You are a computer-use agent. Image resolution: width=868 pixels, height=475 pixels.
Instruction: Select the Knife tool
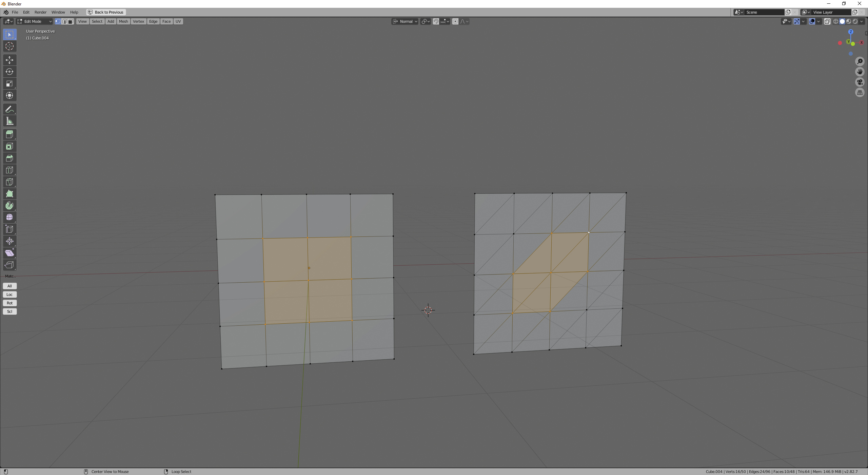(x=9, y=182)
